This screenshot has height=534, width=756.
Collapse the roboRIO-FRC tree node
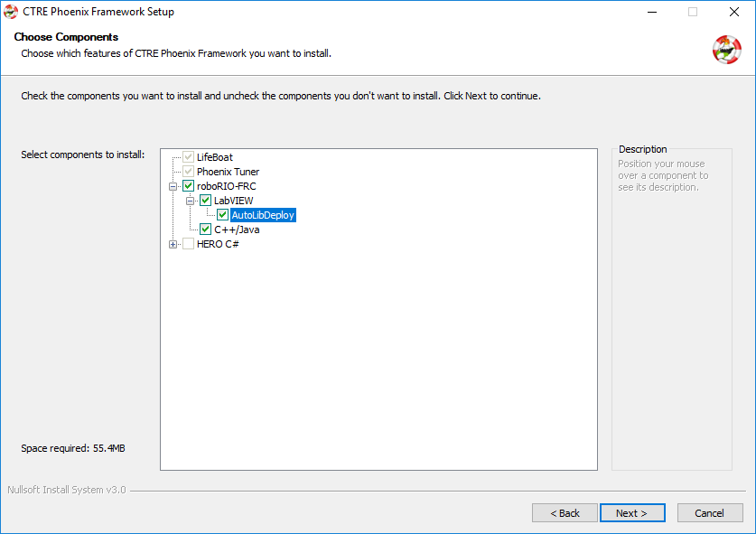tap(173, 187)
